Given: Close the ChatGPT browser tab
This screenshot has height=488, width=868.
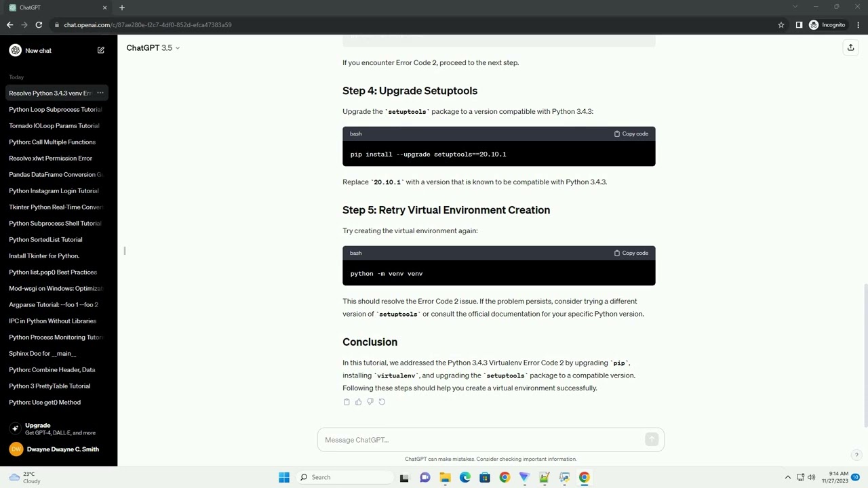Looking at the screenshot, I should (104, 7).
